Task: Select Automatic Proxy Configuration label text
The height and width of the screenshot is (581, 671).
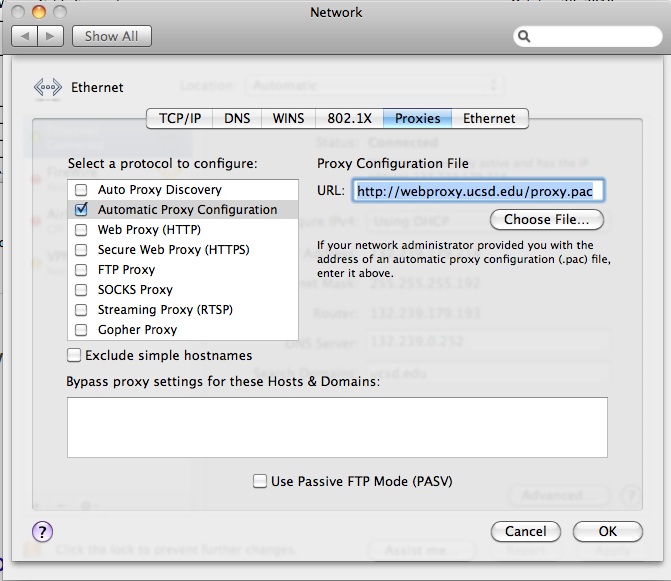Action: coord(187,210)
